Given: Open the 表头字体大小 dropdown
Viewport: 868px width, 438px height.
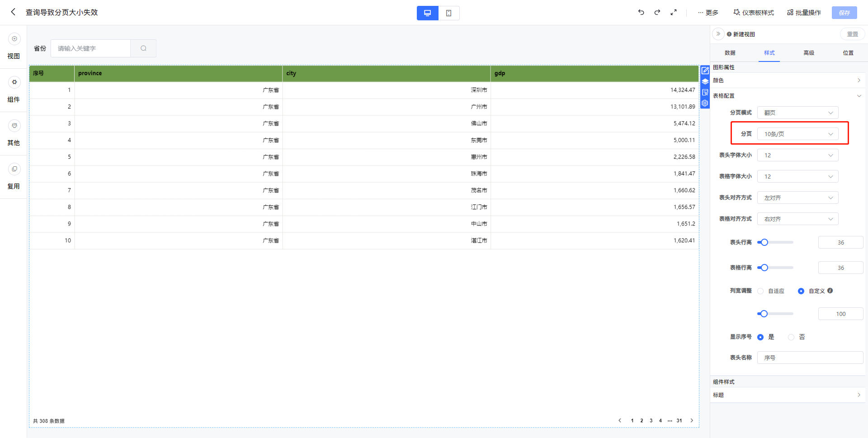Looking at the screenshot, I should pos(797,155).
